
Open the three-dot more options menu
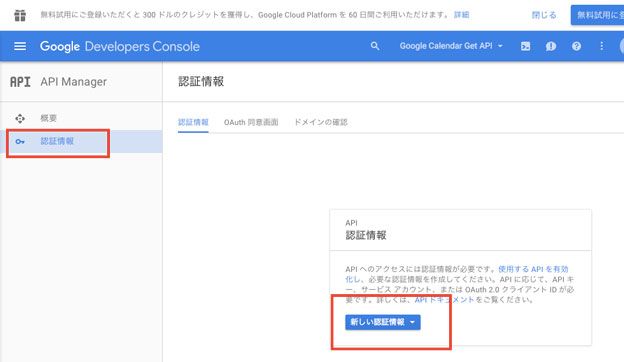[x=602, y=46]
